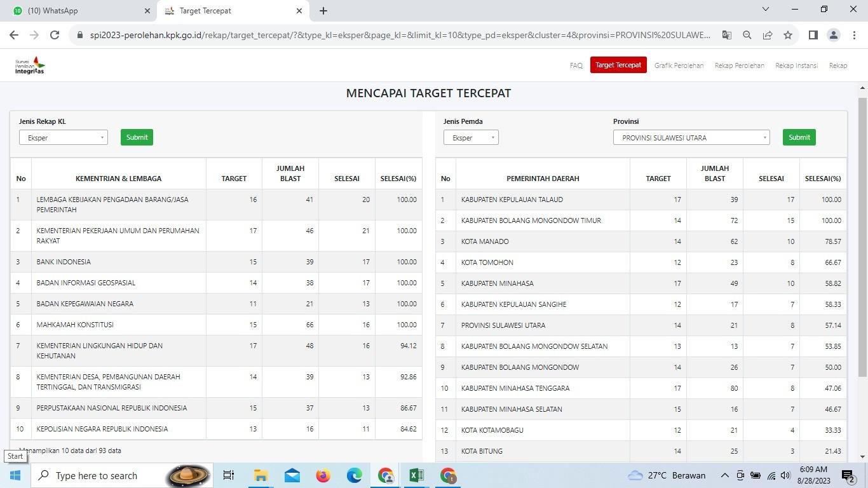Launch Firefox from the taskbar
This screenshot has height=488, width=868.
323,475
